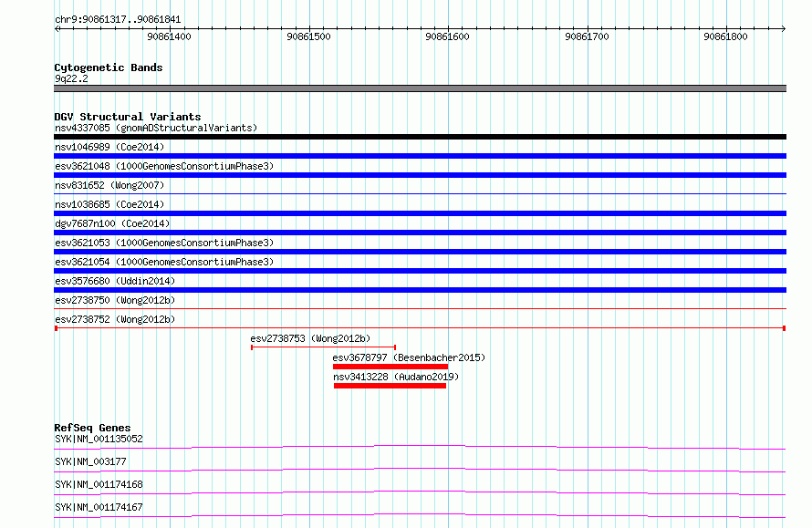
Task: Click the SYK|NM_001174168 transcript label
Action: (99, 484)
